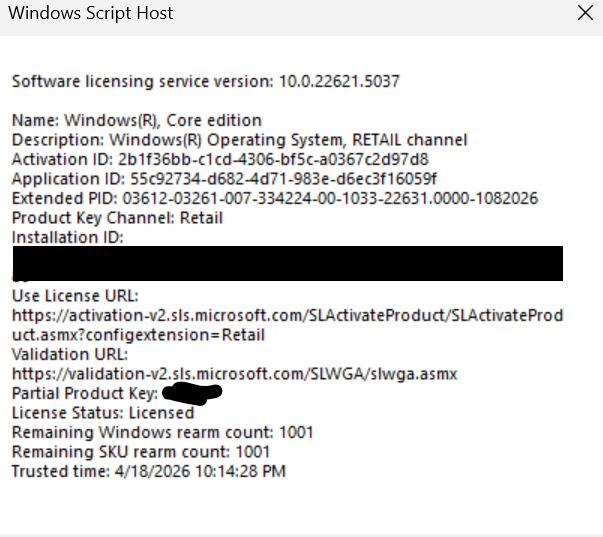Close the Windows Script Host dialog
The image size is (603, 537).
point(585,13)
